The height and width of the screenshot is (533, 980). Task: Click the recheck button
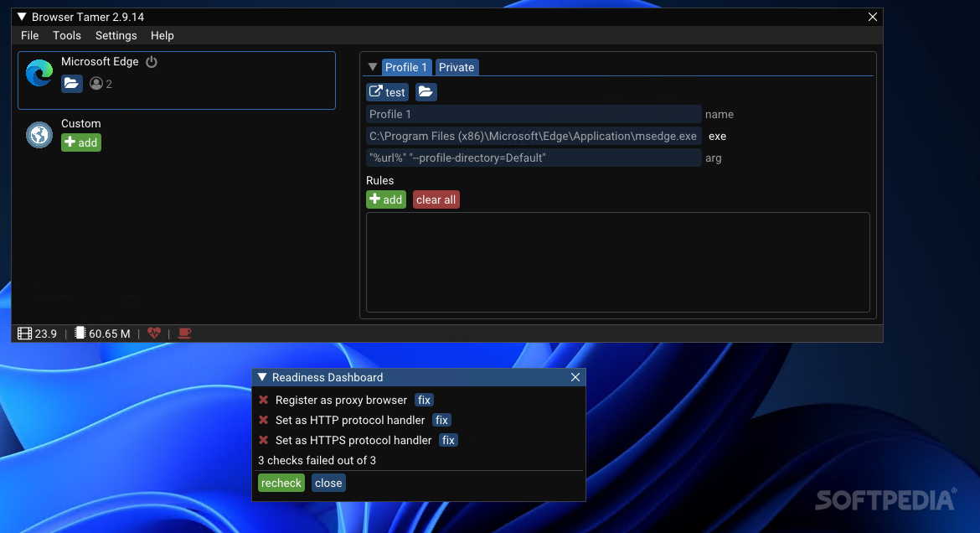[x=281, y=483]
